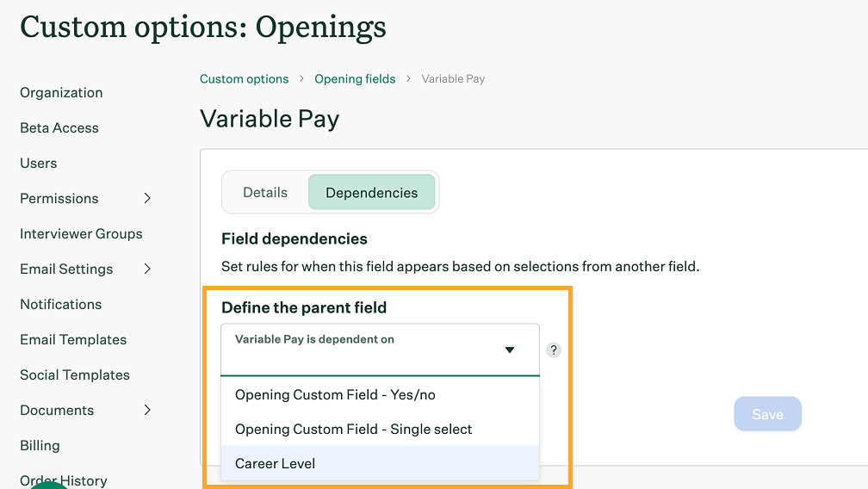Expand the Email Settings submenu chevron
868x489 pixels.
tap(147, 269)
